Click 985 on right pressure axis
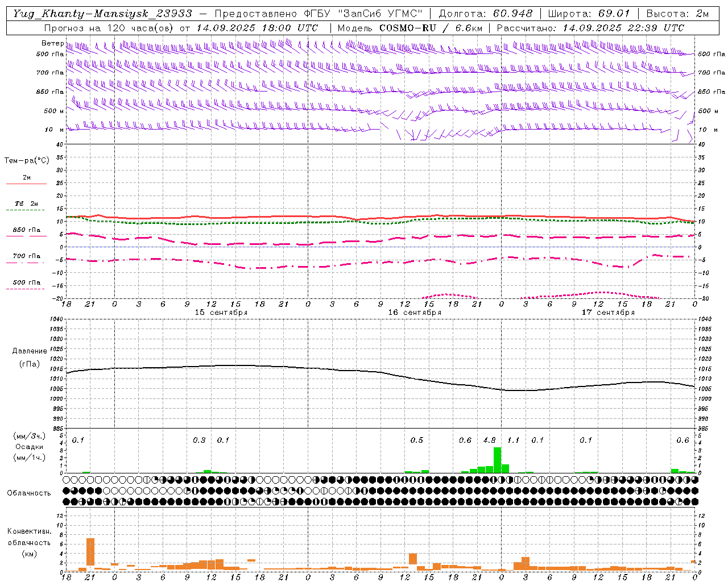Screen dimensions: 728x582 click(704, 429)
